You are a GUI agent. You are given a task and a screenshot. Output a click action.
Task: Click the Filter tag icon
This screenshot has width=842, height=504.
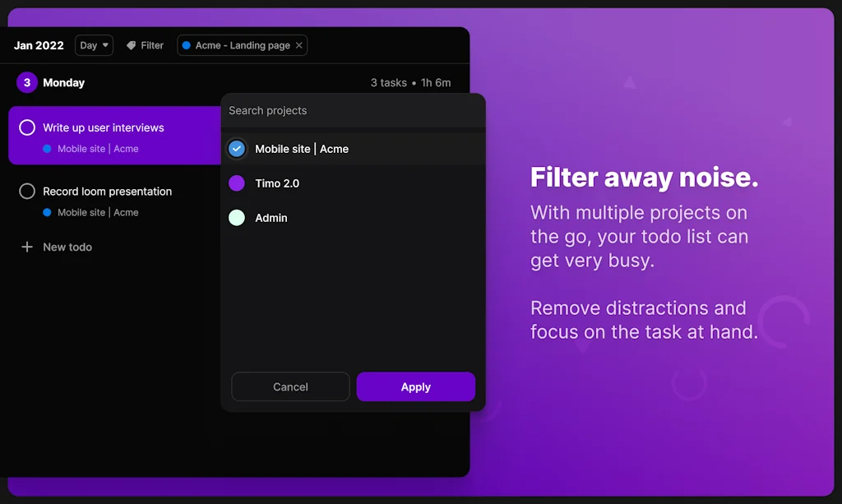click(x=132, y=45)
